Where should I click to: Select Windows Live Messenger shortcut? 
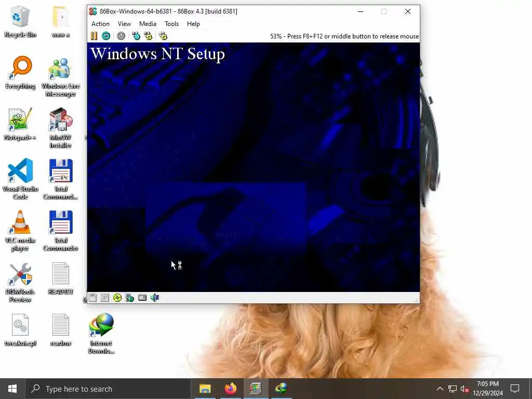click(61, 77)
